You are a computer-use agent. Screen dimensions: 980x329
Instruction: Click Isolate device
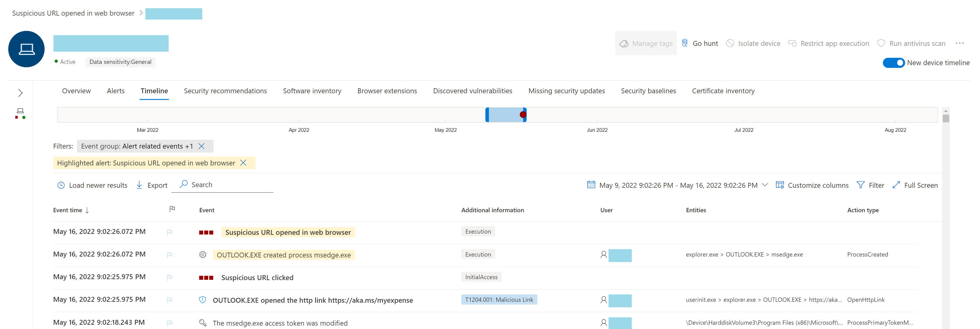click(753, 43)
